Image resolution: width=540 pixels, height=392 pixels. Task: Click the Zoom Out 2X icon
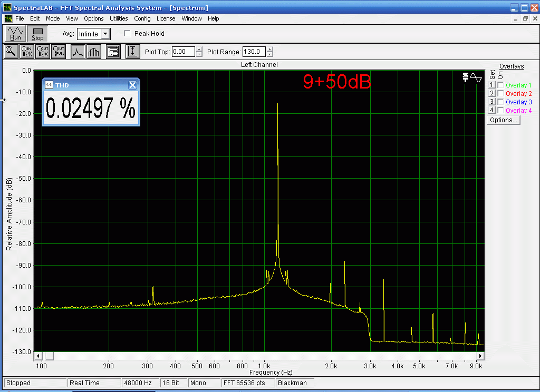click(43, 52)
